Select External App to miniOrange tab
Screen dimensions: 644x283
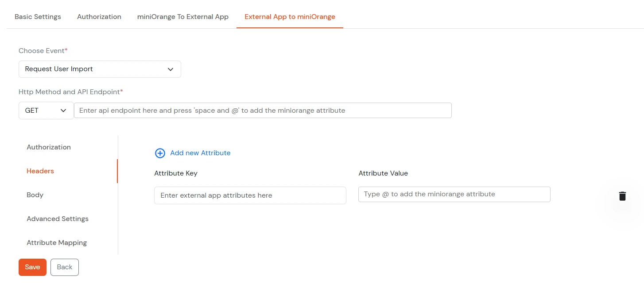pos(290,17)
